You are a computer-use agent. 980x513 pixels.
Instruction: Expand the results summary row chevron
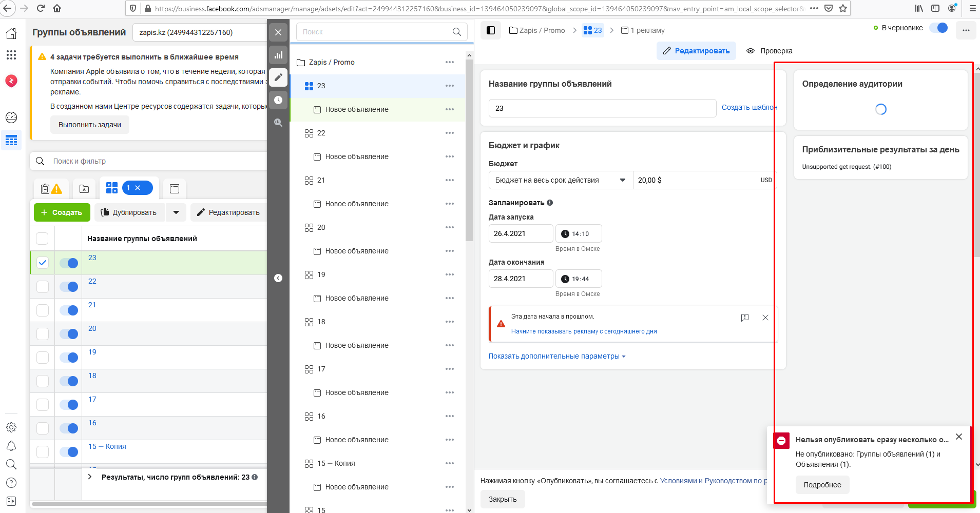pyautogui.click(x=90, y=477)
